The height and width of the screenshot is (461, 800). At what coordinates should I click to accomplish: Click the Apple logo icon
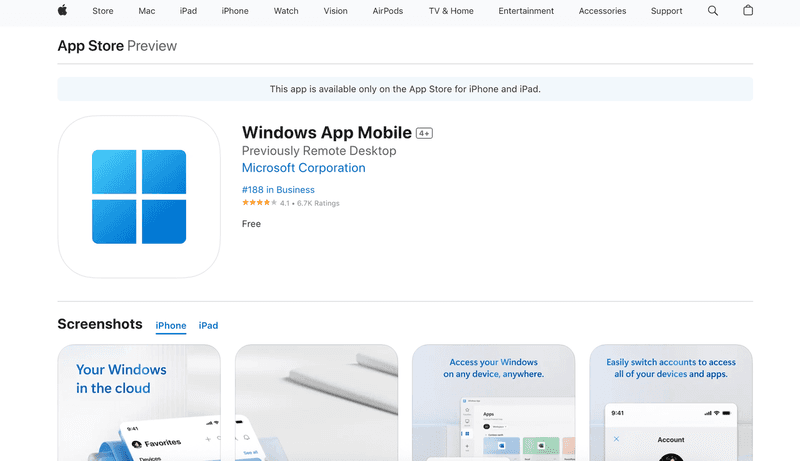tap(62, 10)
